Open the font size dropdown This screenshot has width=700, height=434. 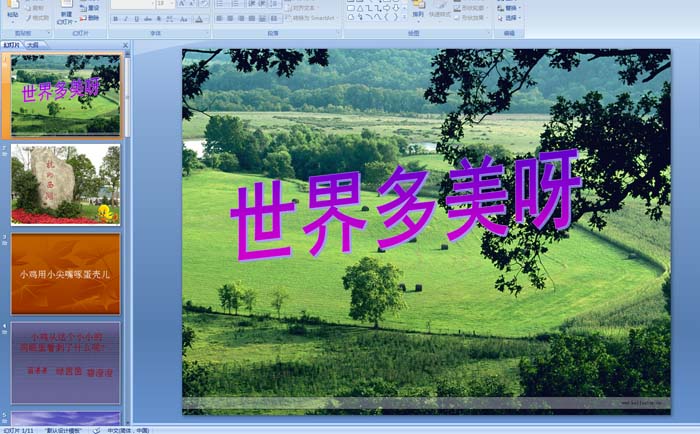point(172,4)
